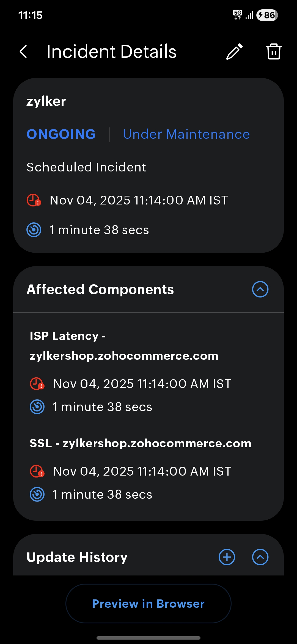Tap the ISP Latency red clock icon

click(37, 384)
